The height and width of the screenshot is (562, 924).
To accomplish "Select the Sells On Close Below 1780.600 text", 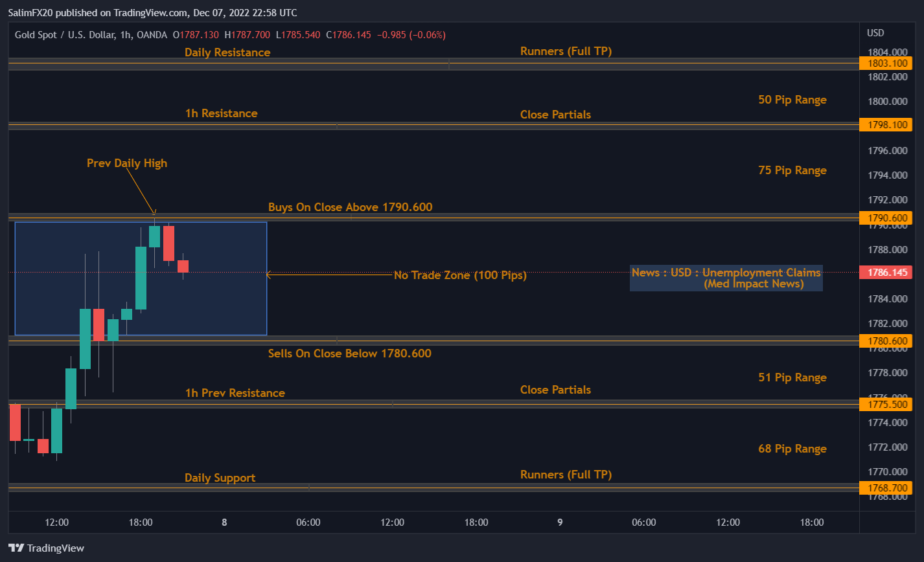I will 350,354.
